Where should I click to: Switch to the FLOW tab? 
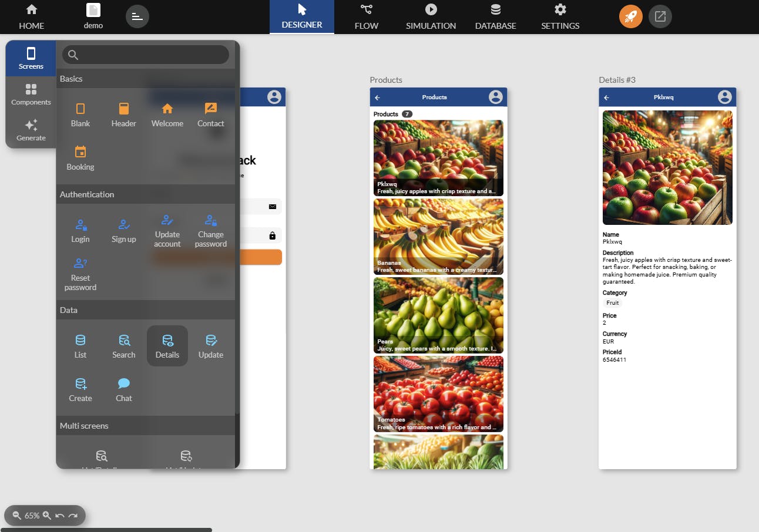(x=367, y=17)
